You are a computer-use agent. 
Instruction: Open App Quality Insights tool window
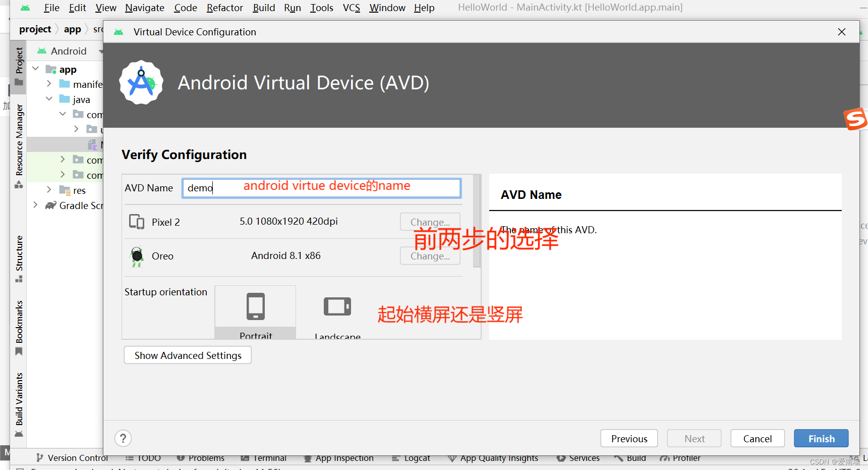tap(493, 458)
